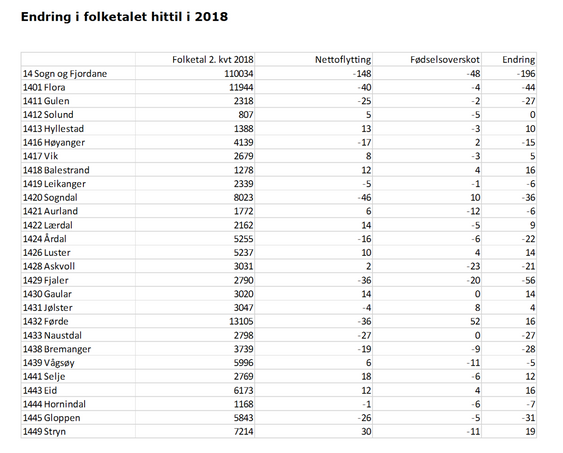The height and width of the screenshot is (453, 563).
Task: Select the 110034 population cell
Action: click(239, 74)
